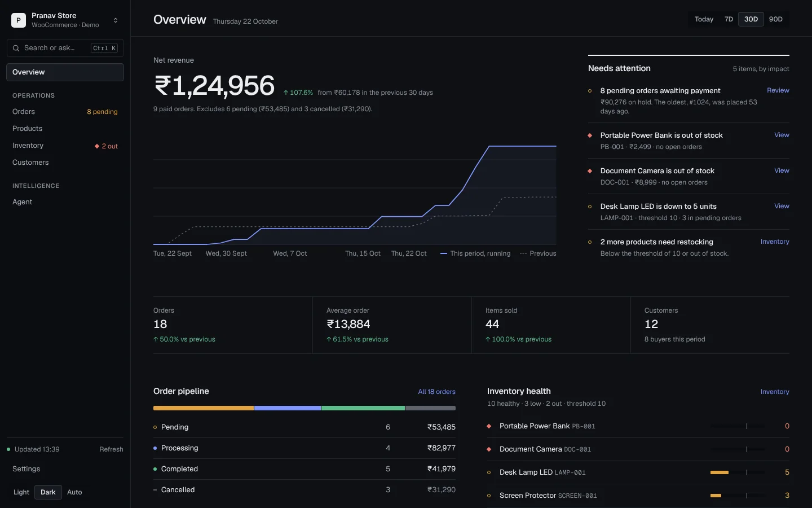Image resolution: width=812 pixels, height=508 pixels.
Task: Click the circle icon beside 2 more products alert
Action: [590, 242]
